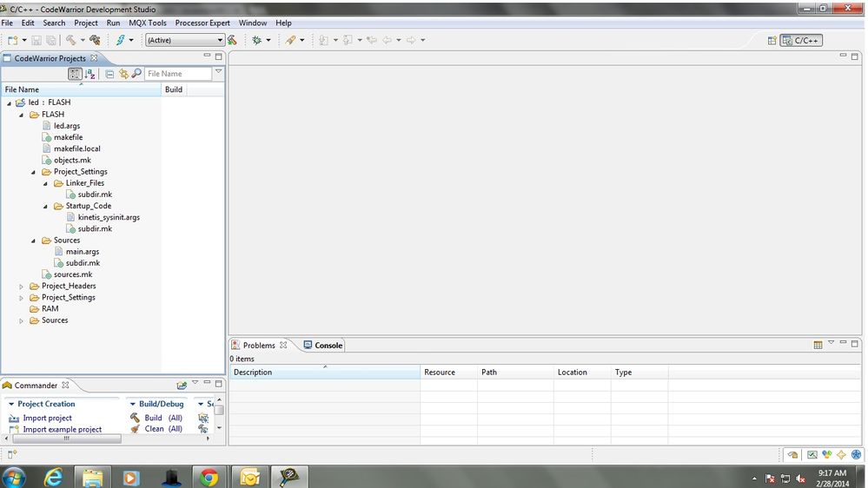Click Commander vertical scrollbar down arrow
Viewport: 868px width, 488px height.
pos(219,428)
